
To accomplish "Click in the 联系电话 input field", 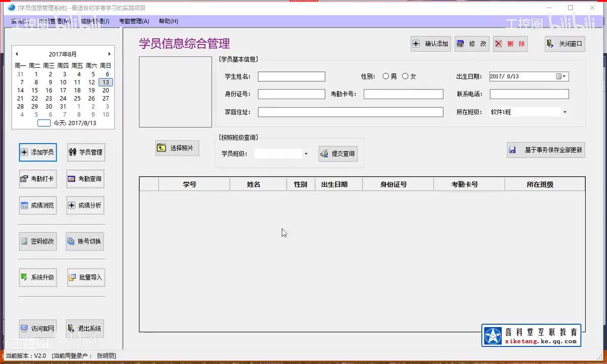I will tap(529, 94).
